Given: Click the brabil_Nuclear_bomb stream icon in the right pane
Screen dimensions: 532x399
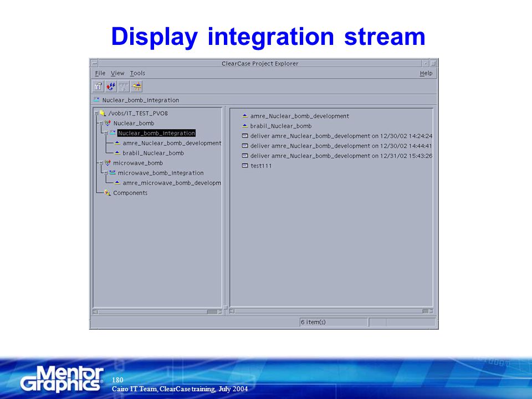Looking at the screenshot, I should 245,126.
